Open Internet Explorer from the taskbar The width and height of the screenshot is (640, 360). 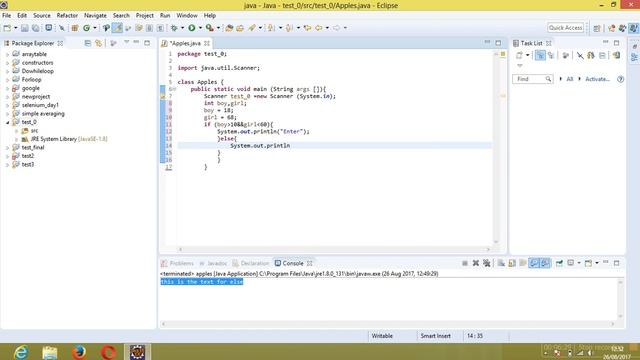[21, 352]
